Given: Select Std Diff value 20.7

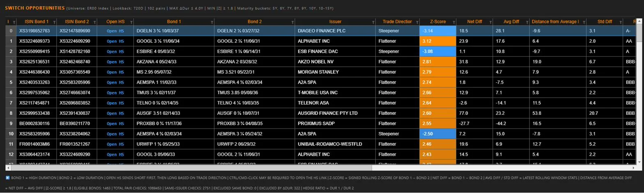Looking at the screenshot, I should click(604, 113).
